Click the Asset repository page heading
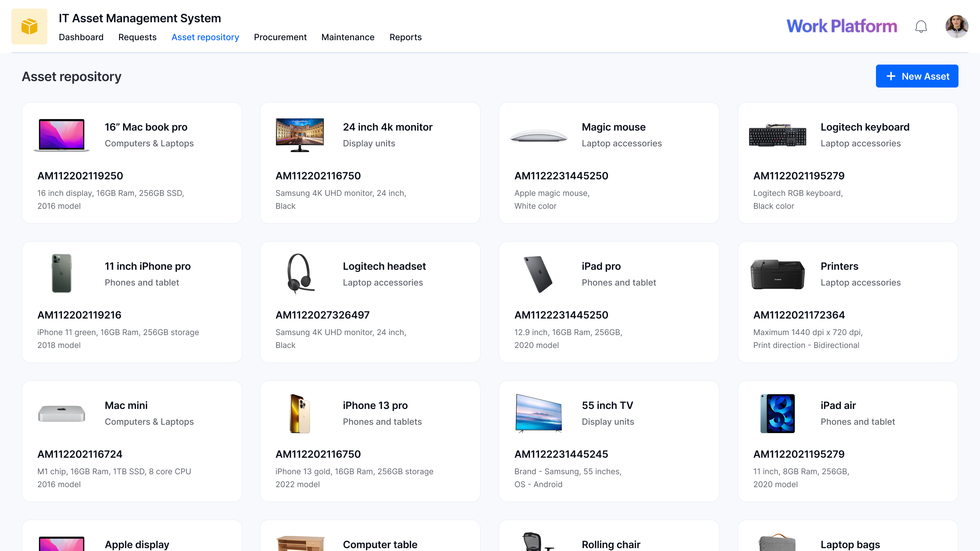 coord(71,77)
